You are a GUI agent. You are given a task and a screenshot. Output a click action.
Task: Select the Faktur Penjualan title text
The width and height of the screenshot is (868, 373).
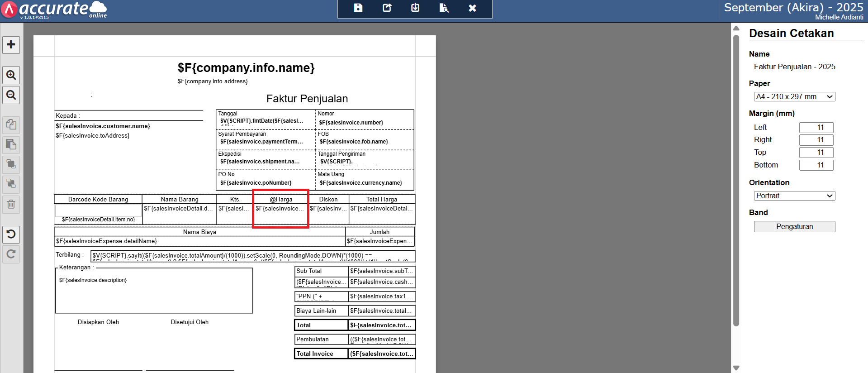[x=307, y=99]
